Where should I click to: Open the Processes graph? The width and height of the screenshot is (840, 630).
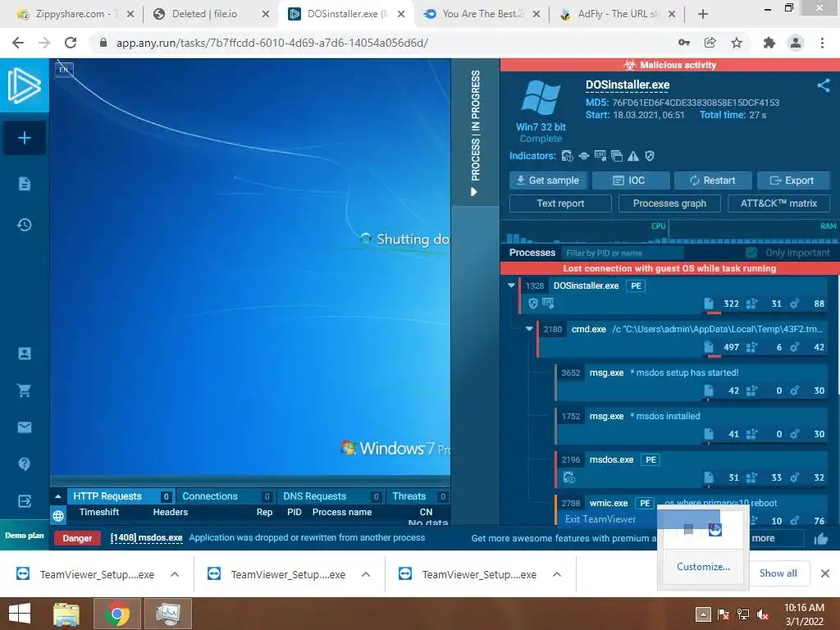pyautogui.click(x=669, y=203)
